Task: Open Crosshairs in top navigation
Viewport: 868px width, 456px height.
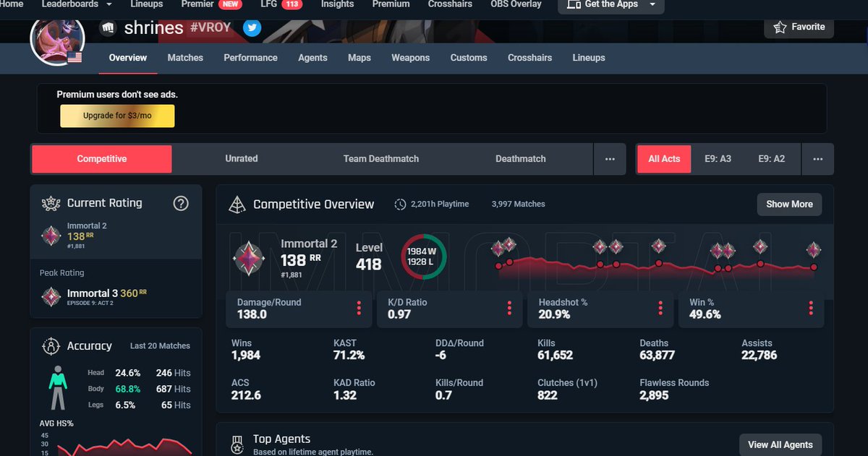Action: pos(450,4)
